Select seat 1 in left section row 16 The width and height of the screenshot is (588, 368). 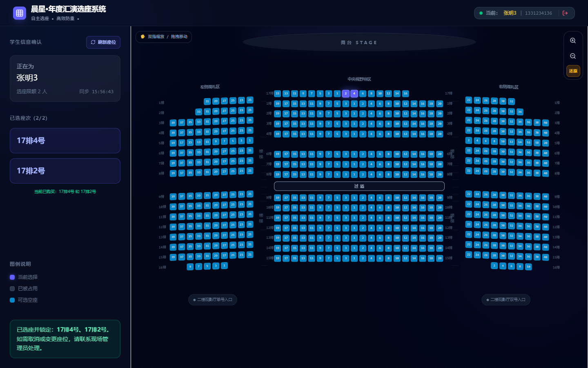[224, 266]
